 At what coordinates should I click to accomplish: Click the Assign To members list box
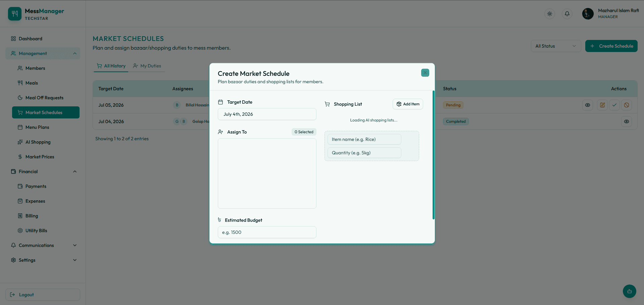(267, 173)
